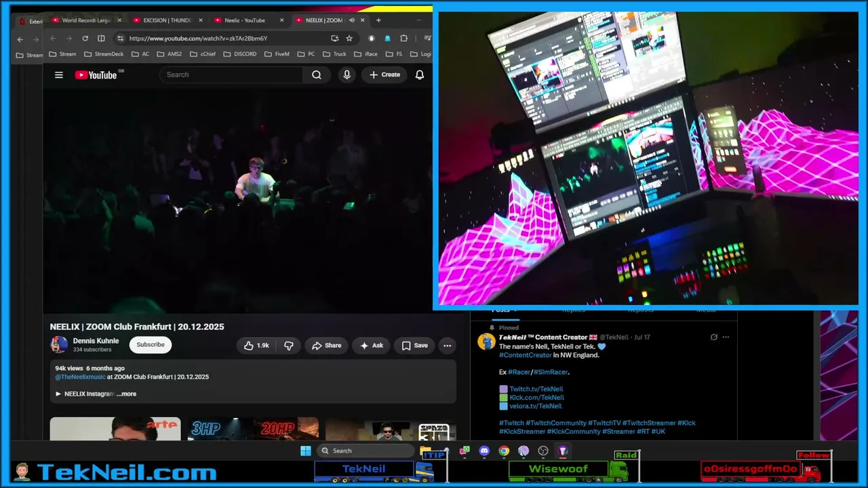The width and height of the screenshot is (868, 488).
Task: Start voice search with the microphone icon
Action: (347, 75)
